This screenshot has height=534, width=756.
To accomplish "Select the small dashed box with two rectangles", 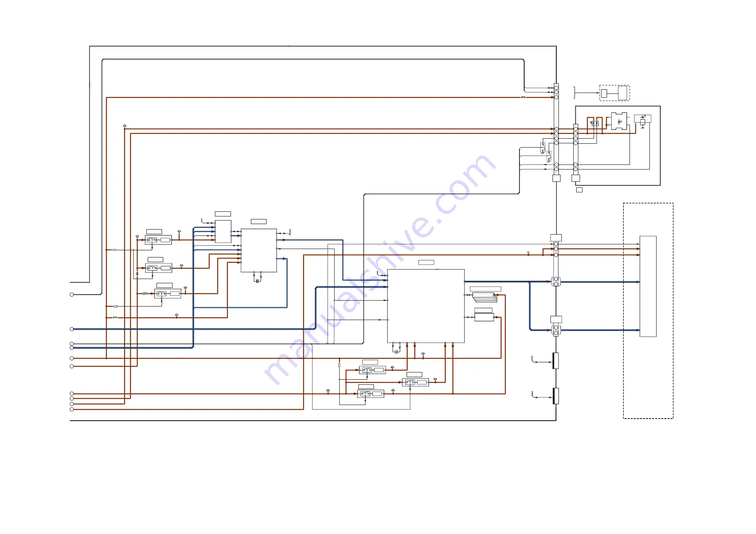I will click(614, 93).
